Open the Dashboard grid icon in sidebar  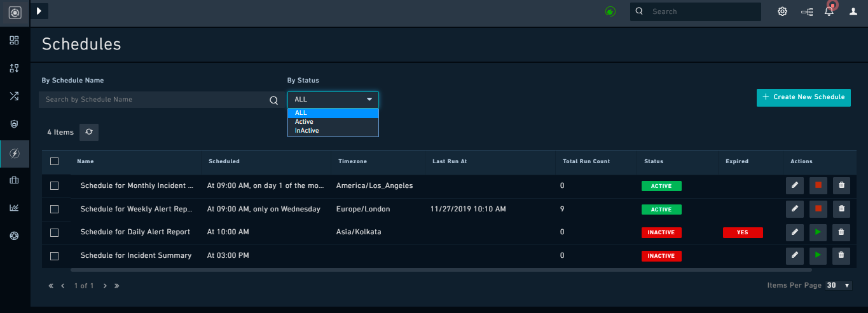click(15, 41)
